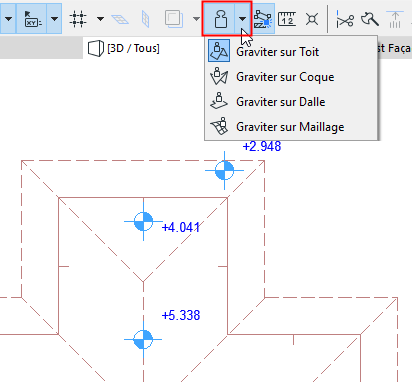Click the level marker beside +4.041
This screenshot has height=382, width=412.
143,221
